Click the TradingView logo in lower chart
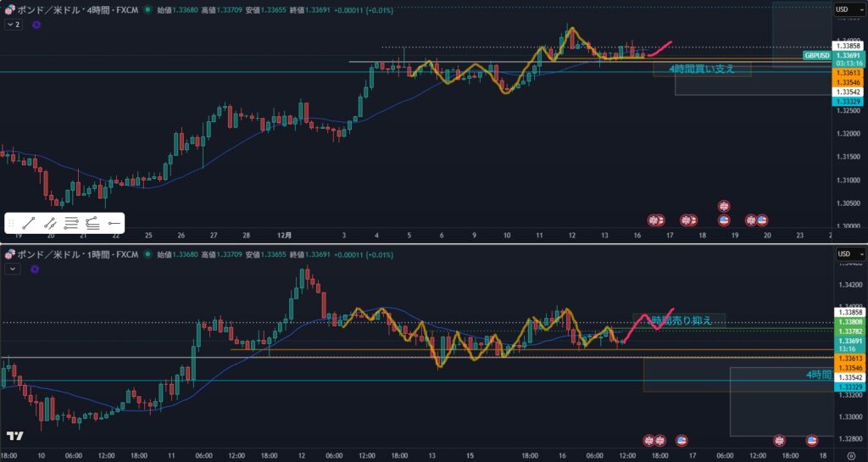The image size is (868, 462). pyautogui.click(x=14, y=437)
